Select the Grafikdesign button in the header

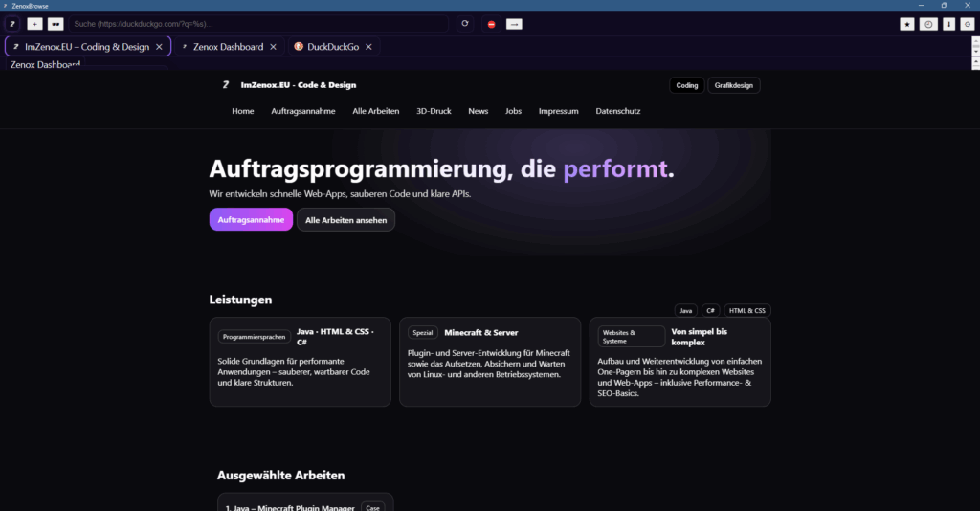[x=734, y=85]
